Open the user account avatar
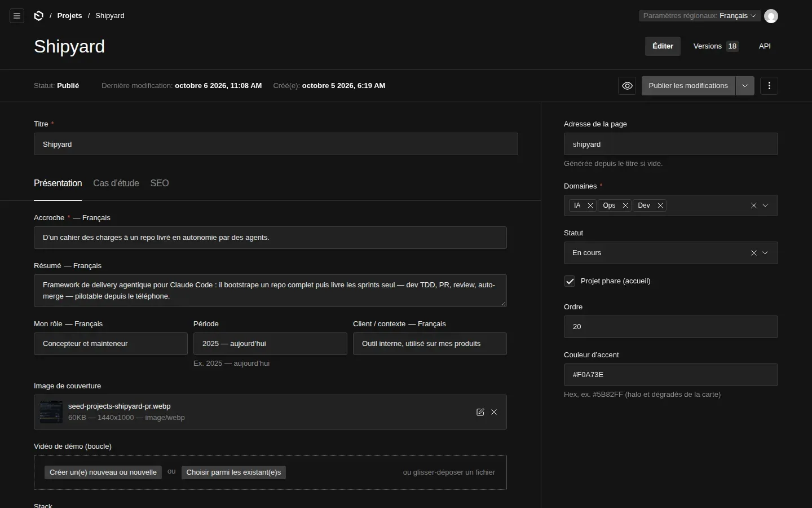Screen dimensions: 812x508 (771, 16)
